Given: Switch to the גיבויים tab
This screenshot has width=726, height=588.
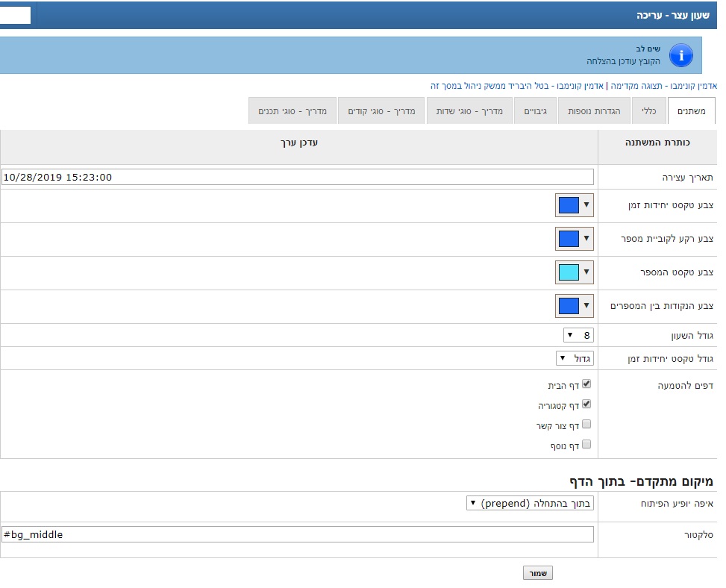Looking at the screenshot, I should pyautogui.click(x=535, y=110).
